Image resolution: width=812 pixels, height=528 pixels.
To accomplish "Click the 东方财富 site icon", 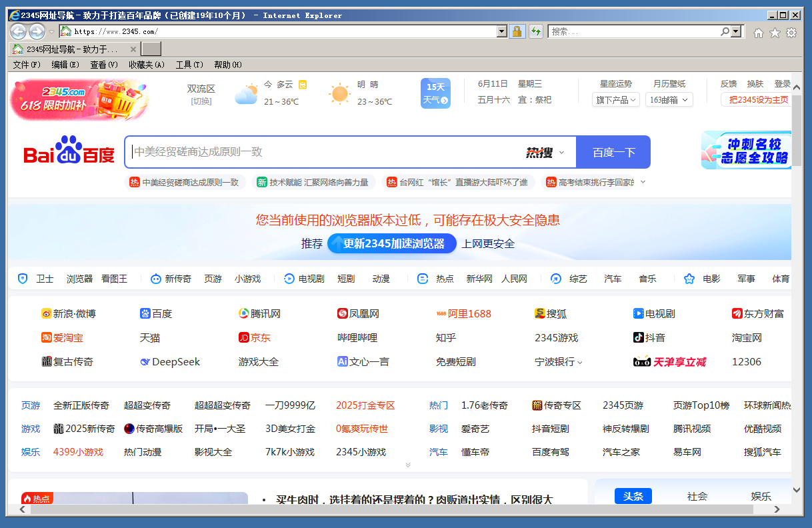I will pos(737,313).
